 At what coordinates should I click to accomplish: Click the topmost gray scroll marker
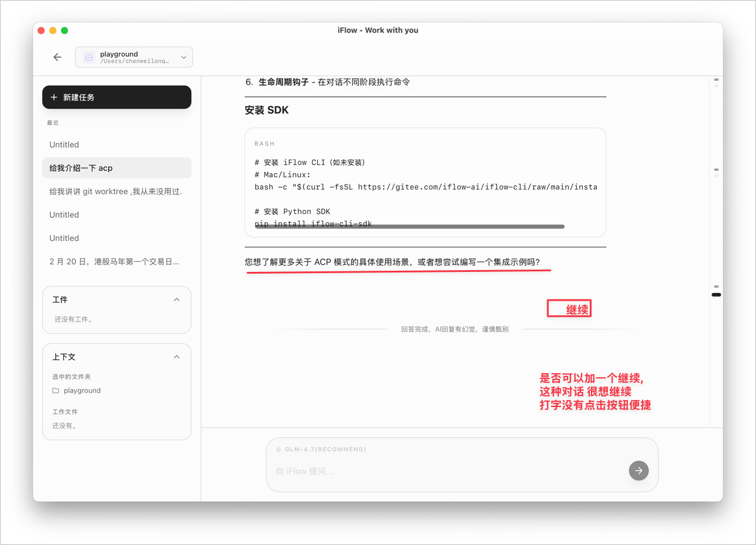click(x=716, y=80)
